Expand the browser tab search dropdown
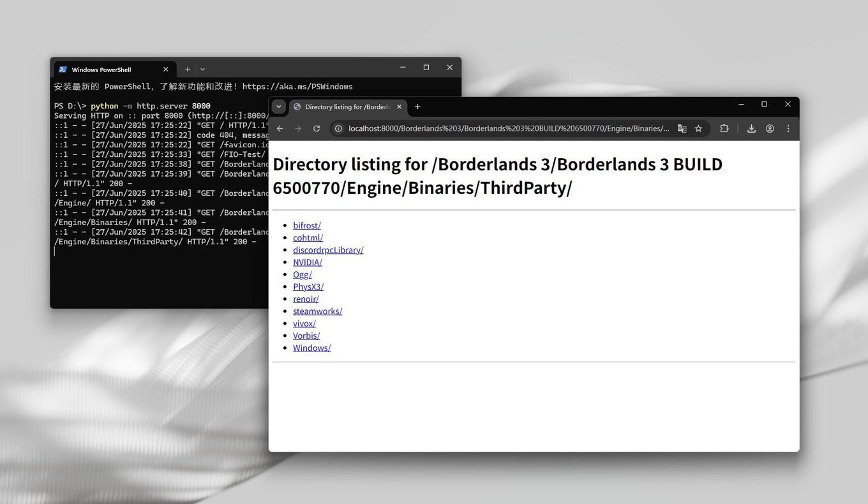This screenshot has width=868, height=504. pyautogui.click(x=279, y=107)
